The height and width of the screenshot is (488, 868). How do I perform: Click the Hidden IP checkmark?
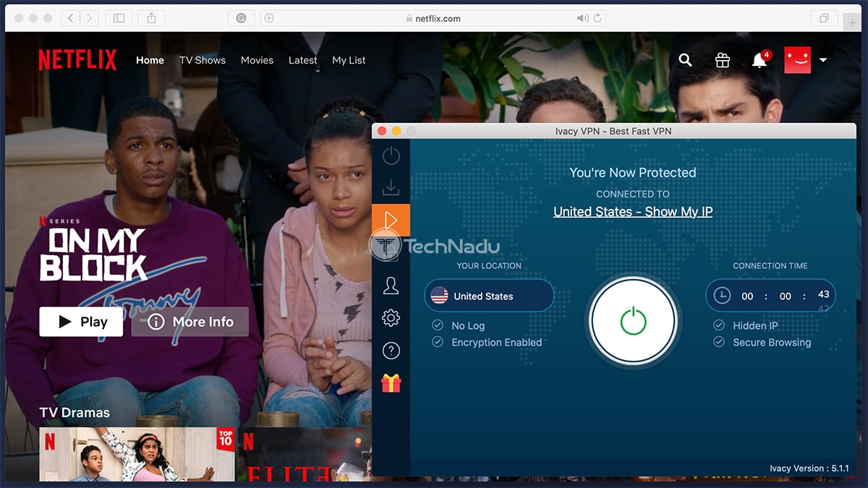[719, 325]
